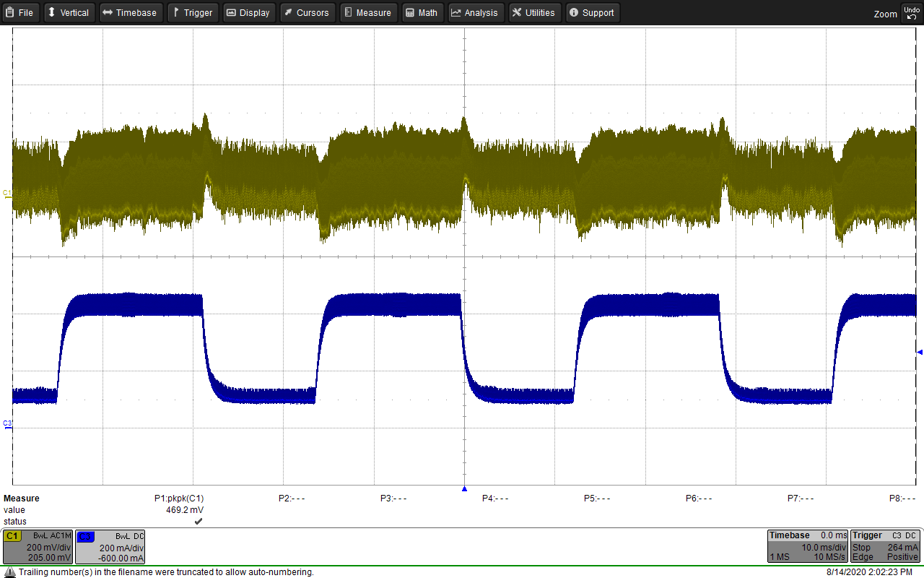Open the File menu

20,12
